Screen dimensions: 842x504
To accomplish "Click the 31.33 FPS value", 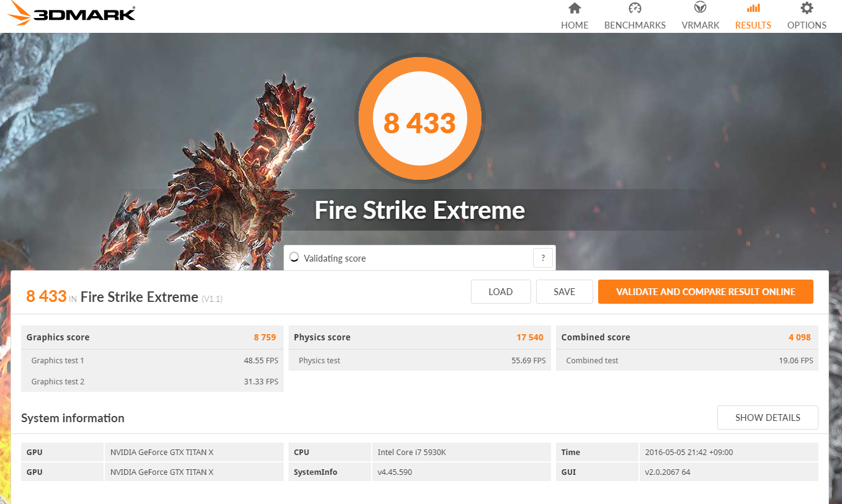I will tap(261, 382).
